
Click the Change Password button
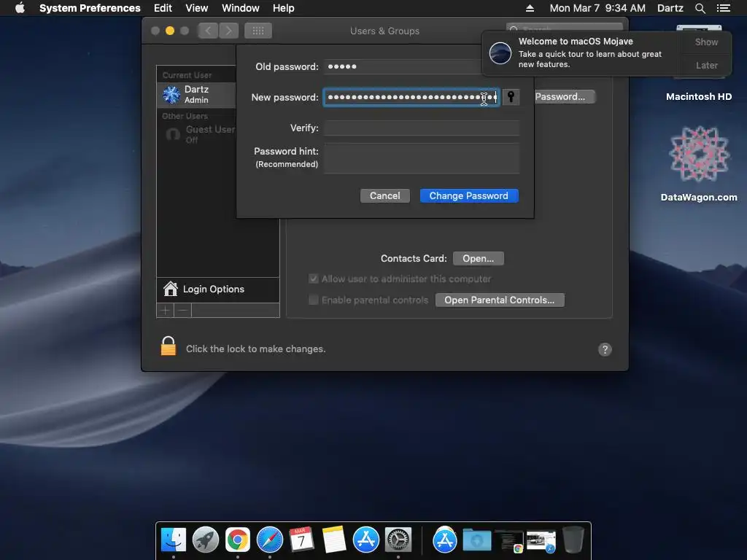[x=469, y=195]
